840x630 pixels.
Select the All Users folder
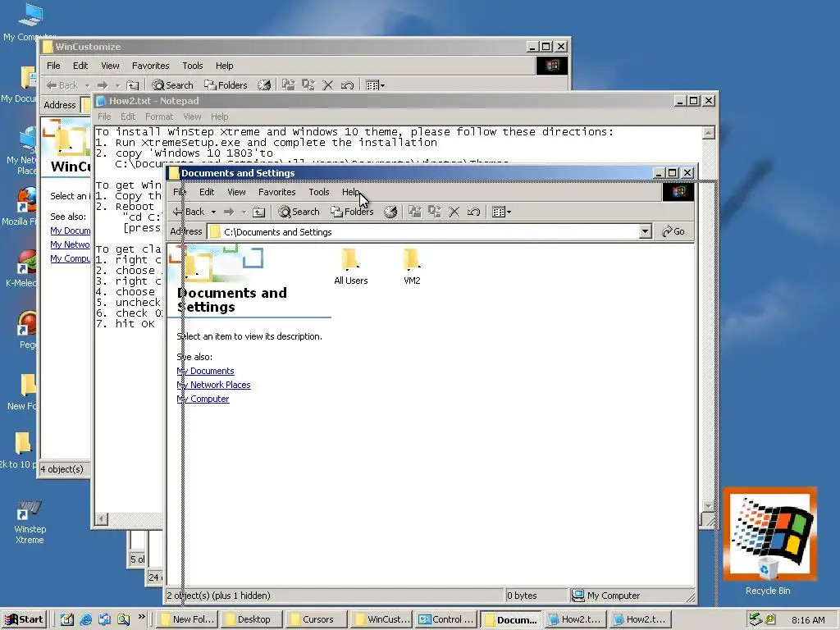pyautogui.click(x=351, y=267)
